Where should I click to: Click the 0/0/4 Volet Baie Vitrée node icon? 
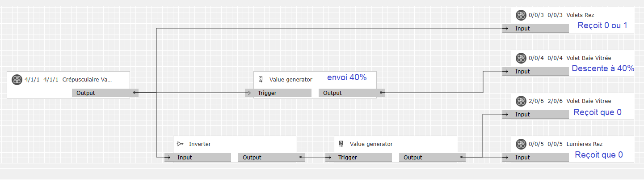(x=521, y=58)
